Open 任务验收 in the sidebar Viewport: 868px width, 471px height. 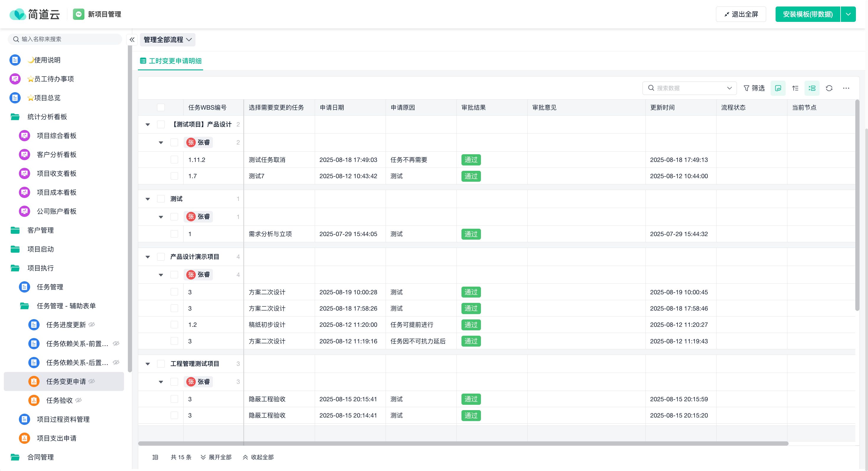click(59, 400)
